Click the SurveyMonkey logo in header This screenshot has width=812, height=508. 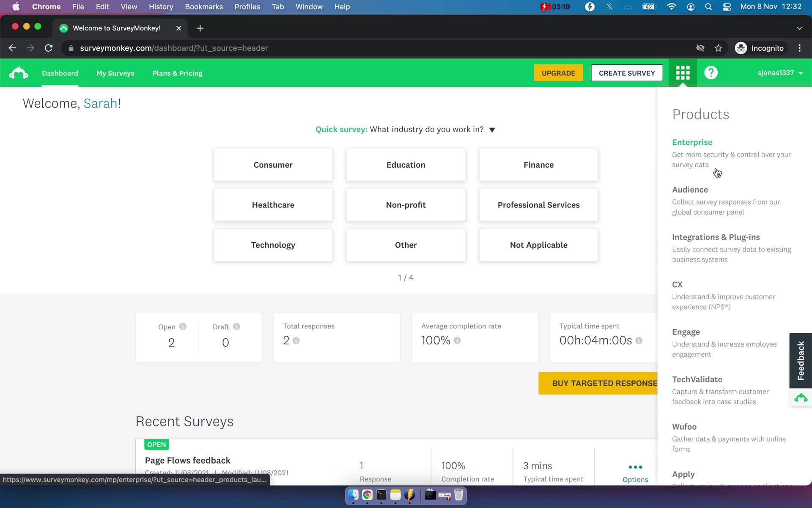[x=19, y=73]
